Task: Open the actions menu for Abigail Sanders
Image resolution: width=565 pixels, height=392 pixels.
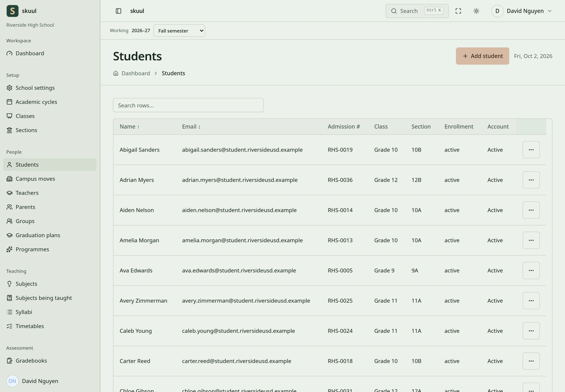Action: [531, 150]
